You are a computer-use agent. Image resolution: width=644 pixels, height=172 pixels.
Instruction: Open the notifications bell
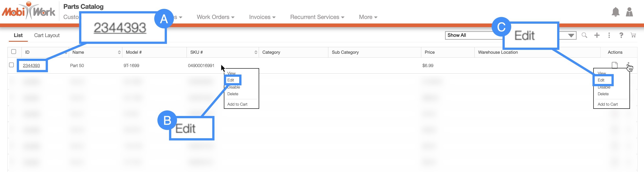[615, 12]
